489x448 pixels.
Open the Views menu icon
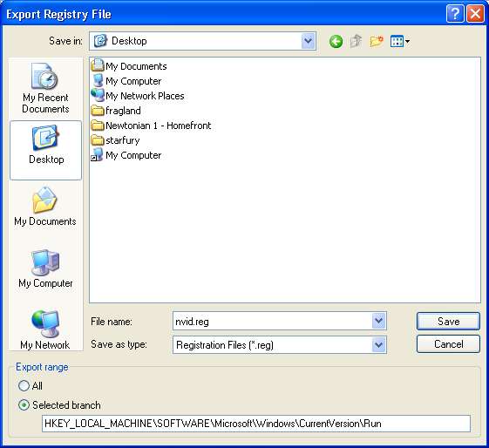(x=400, y=41)
